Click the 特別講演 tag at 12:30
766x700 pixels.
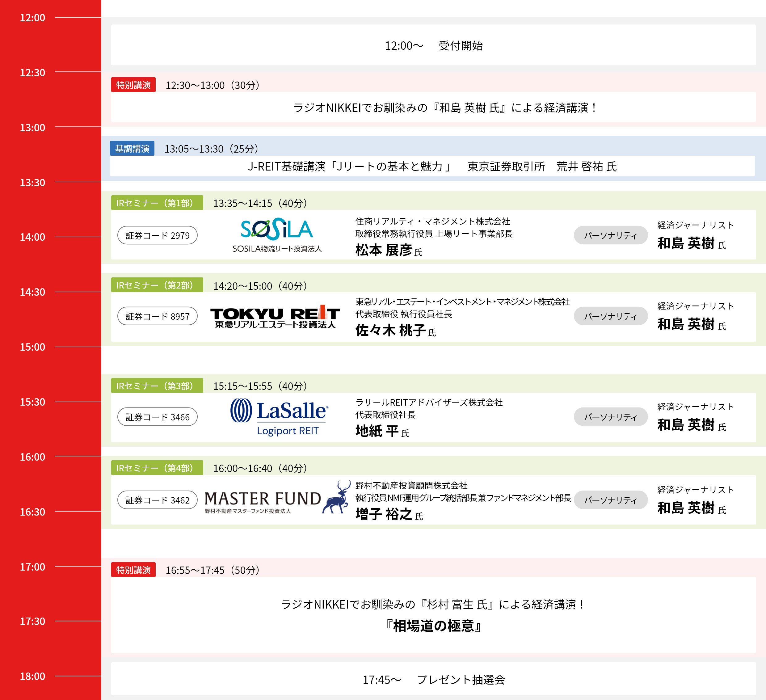click(x=133, y=85)
